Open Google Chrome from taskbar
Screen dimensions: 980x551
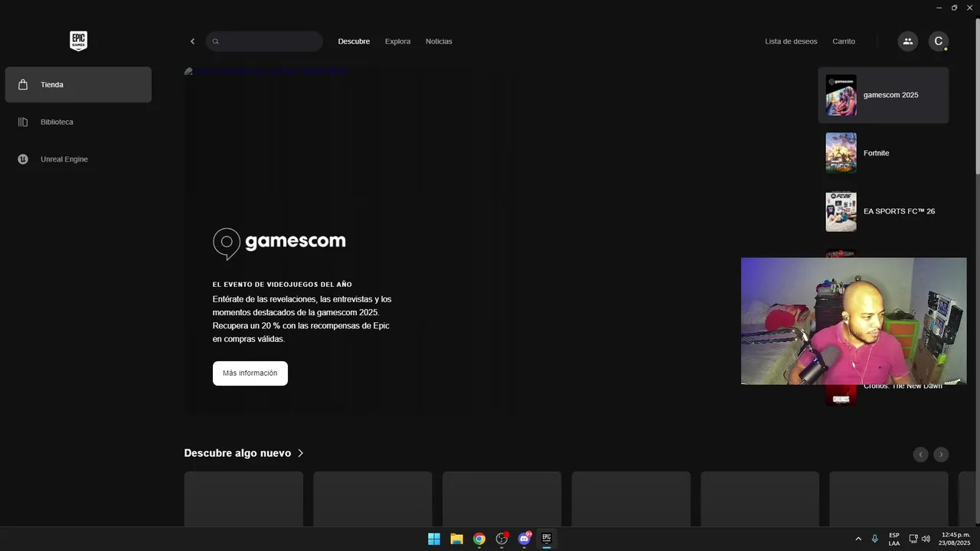[x=479, y=539]
